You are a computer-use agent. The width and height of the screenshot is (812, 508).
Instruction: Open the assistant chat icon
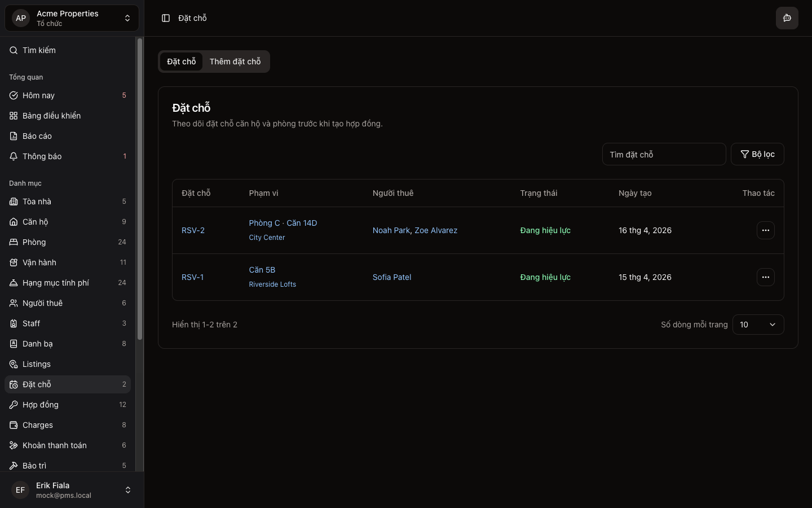(787, 18)
